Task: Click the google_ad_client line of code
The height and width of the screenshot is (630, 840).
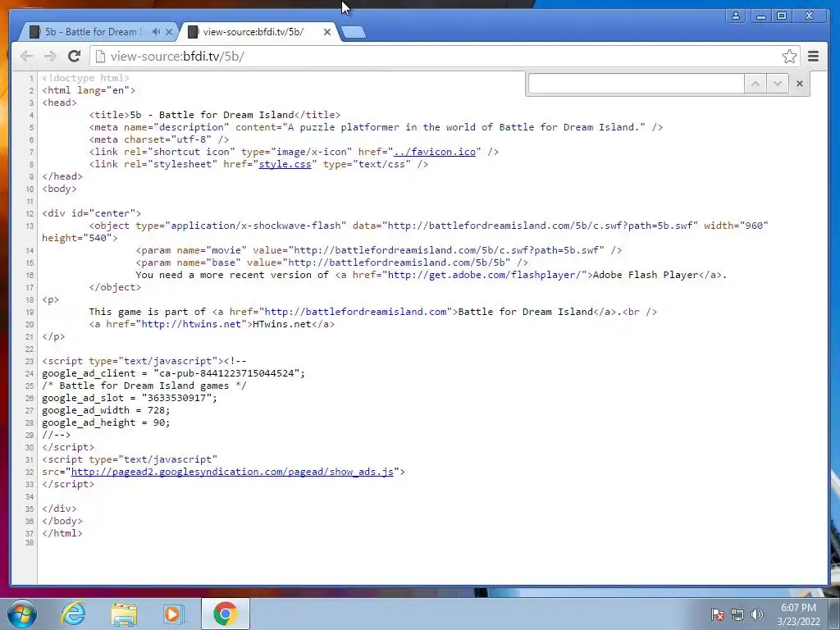Action: [174, 373]
